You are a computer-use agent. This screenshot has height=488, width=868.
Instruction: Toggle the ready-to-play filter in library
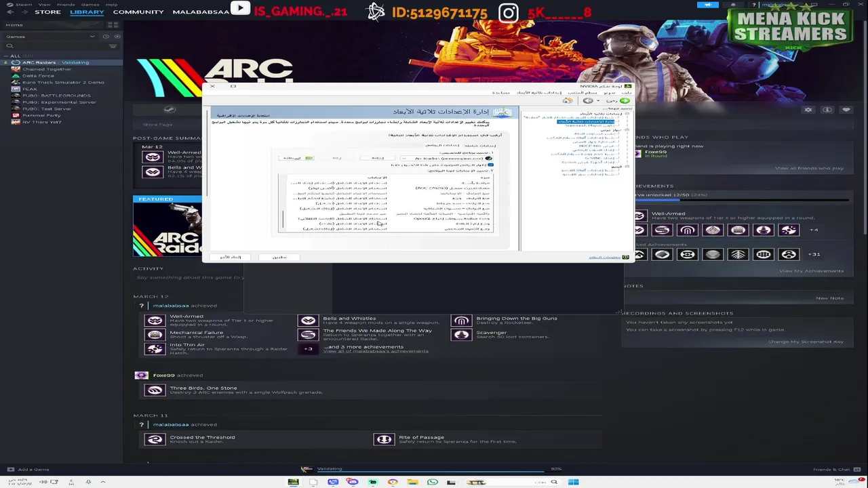click(117, 36)
